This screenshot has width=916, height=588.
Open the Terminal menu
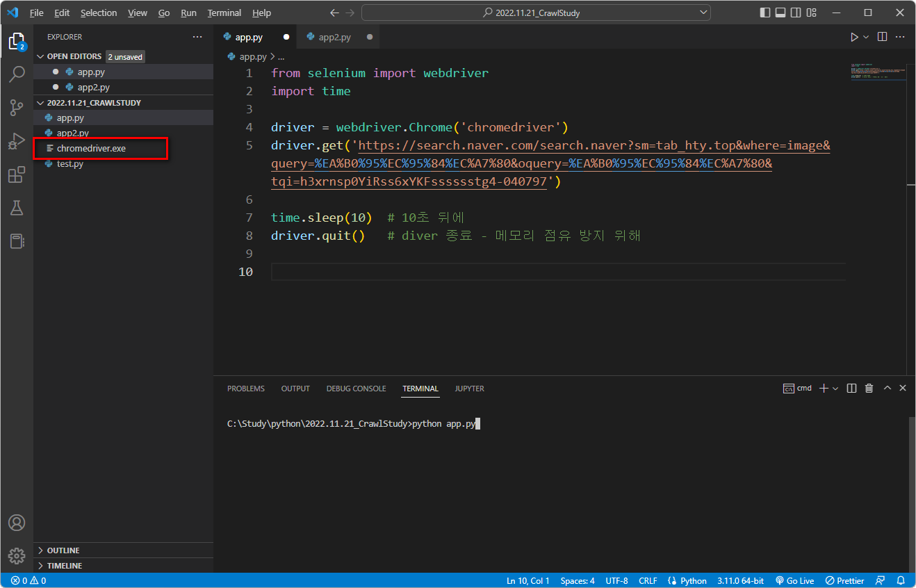pyautogui.click(x=224, y=13)
